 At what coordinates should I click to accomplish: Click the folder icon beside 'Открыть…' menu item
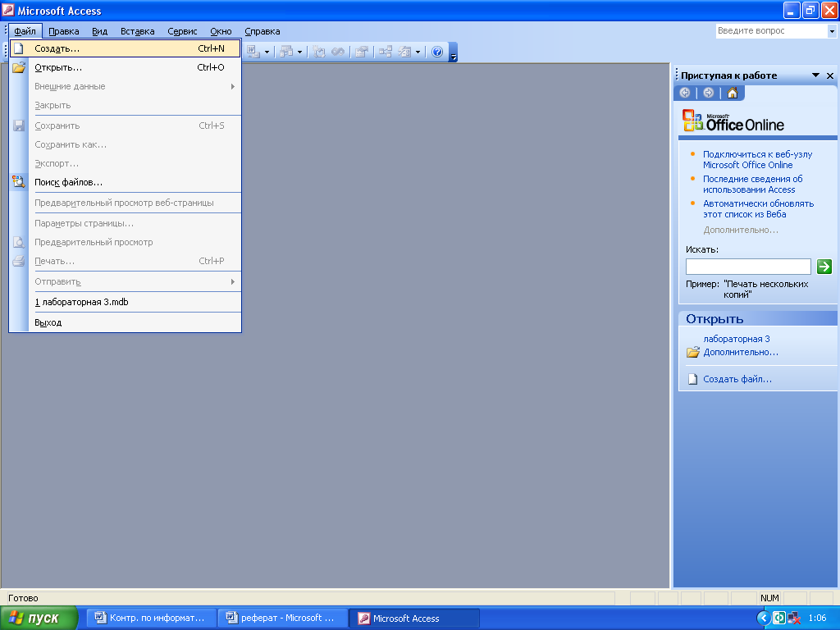pyautogui.click(x=19, y=67)
